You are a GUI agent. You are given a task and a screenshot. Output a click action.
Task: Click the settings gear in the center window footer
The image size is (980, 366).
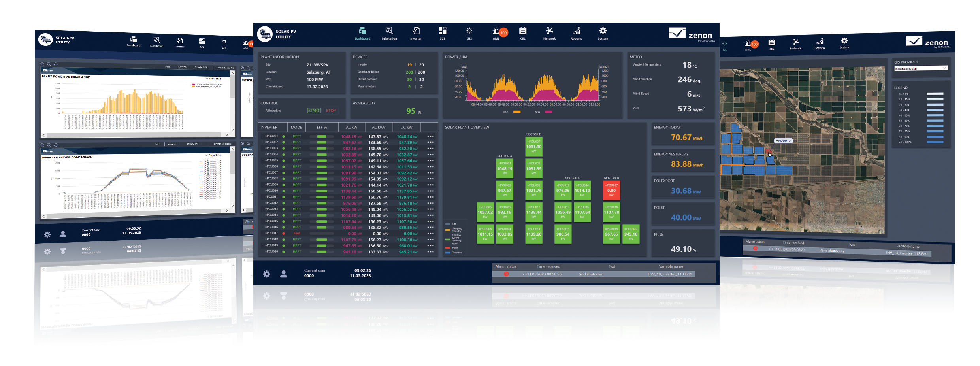[267, 274]
